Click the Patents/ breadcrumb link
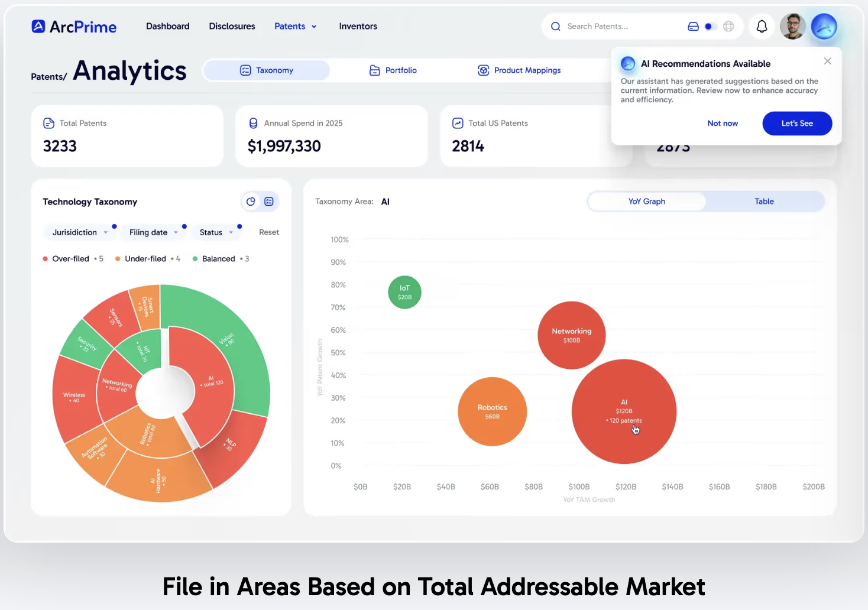The width and height of the screenshot is (868, 610). click(x=49, y=77)
